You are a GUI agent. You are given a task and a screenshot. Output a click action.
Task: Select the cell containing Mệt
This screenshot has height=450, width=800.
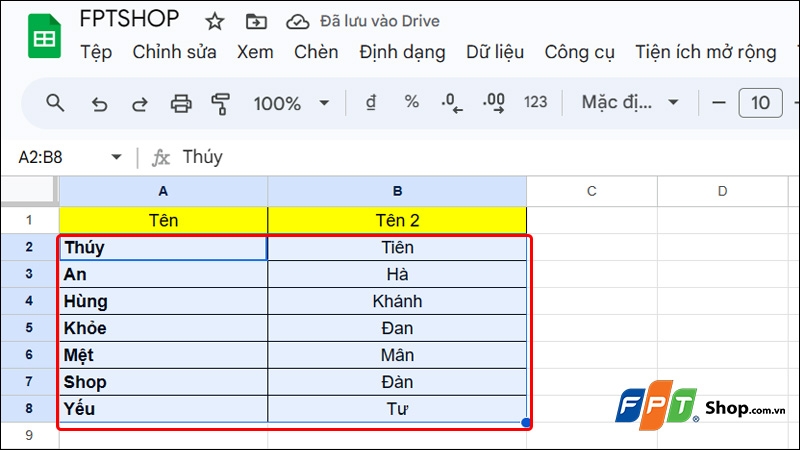click(x=163, y=355)
